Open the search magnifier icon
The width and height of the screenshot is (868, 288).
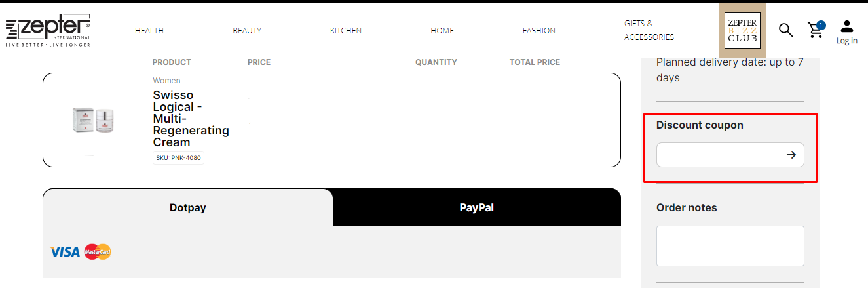(785, 30)
